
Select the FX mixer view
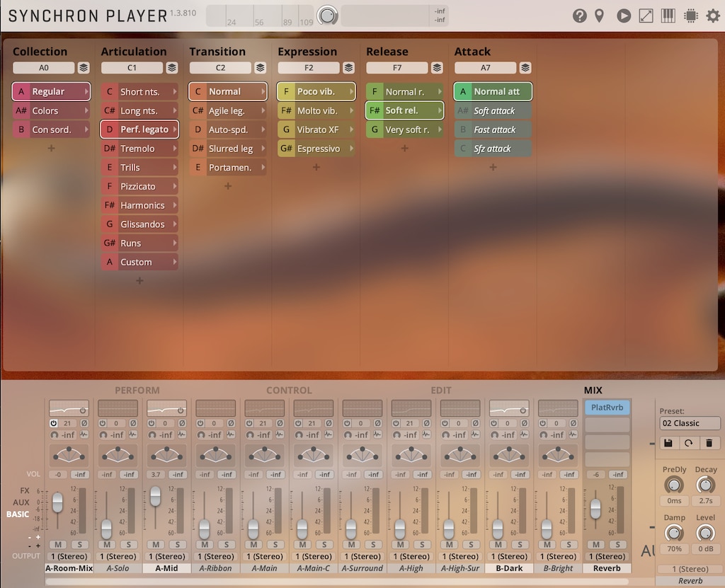(25, 490)
